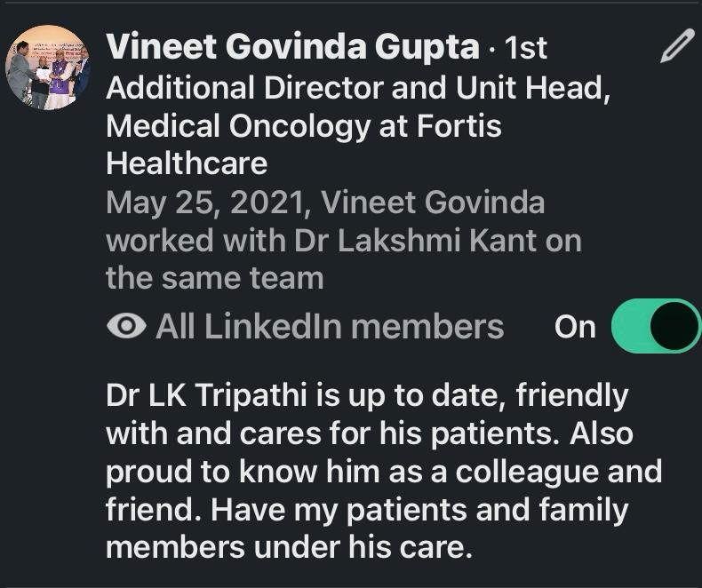This screenshot has height=588, width=702.
Task: Click the "On" label beside the toggle
Action: click(x=575, y=327)
